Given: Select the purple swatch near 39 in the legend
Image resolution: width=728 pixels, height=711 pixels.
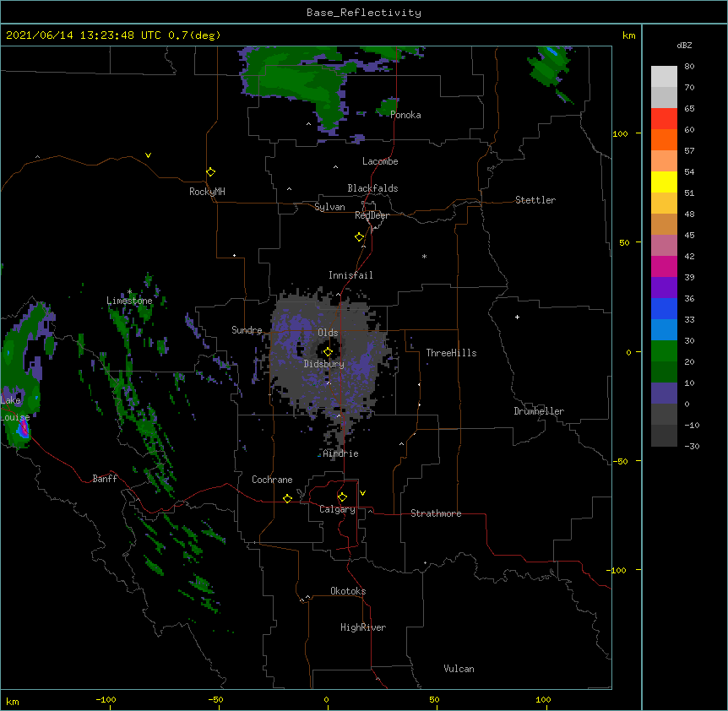Looking at the screenshot, I should pos(664,287).
